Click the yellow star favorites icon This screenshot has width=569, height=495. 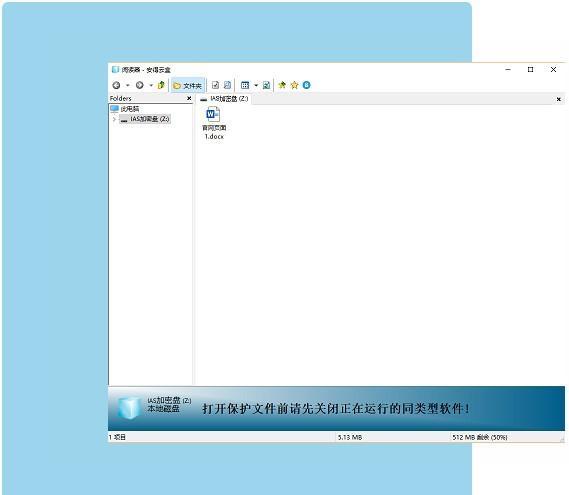294,85
